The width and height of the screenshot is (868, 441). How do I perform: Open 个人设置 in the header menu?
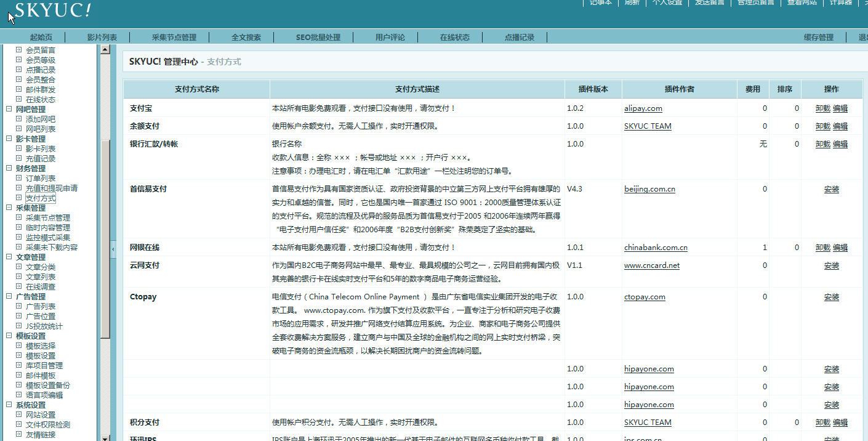[667, 2]
